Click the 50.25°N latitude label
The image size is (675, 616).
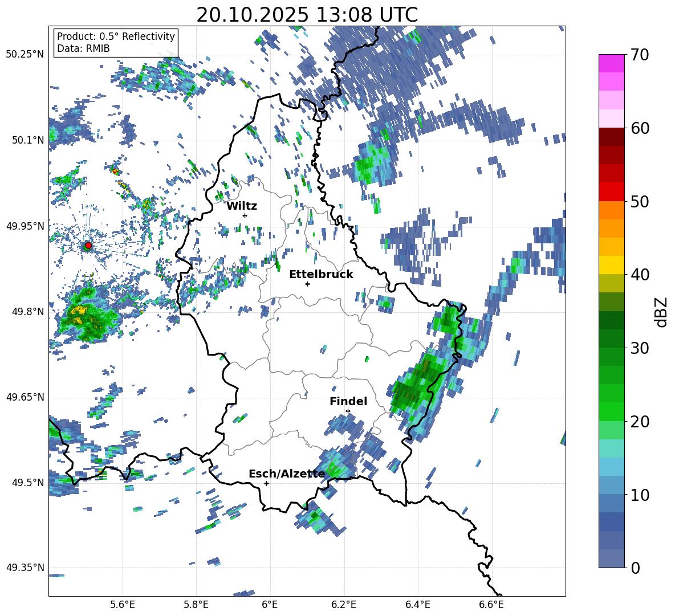[25, 55]
